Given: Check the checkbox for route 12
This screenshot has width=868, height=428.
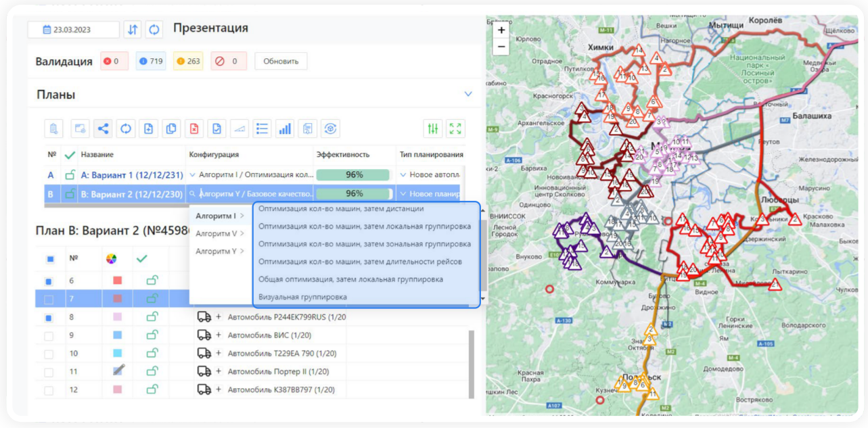Looking at the screenshot, I should pyautogui.click(x=49, y=390).
